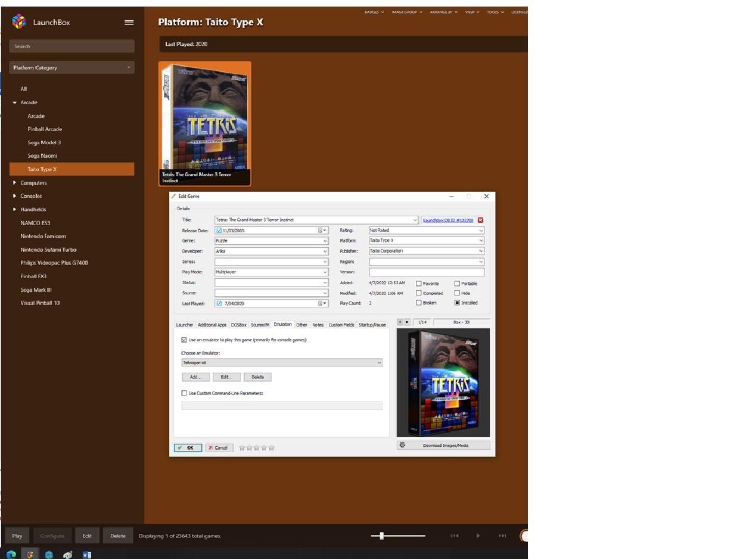Switch to the Launcher tab
Screen dimensions: 731x560
tap(185, 325)
